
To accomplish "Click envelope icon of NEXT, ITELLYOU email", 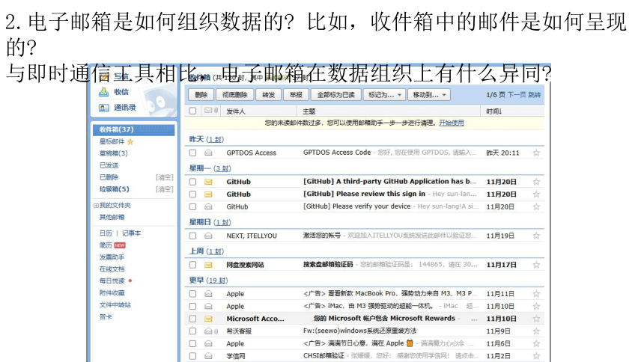I will [209, 236].
